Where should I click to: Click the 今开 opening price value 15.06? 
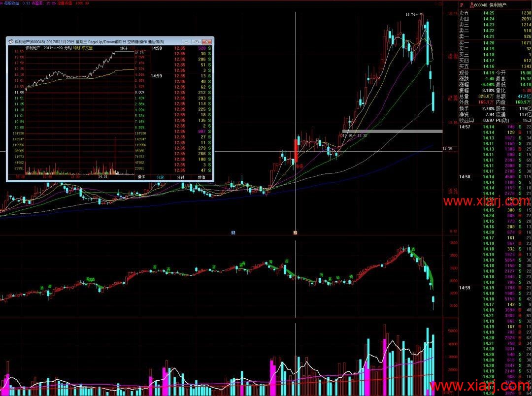(x=526, y=73)
